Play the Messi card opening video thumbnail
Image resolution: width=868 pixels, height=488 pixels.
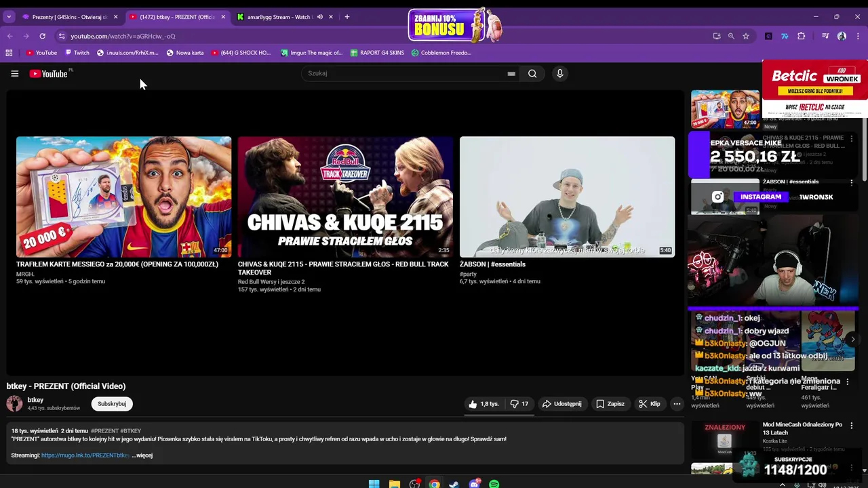(x=123, y=197)
